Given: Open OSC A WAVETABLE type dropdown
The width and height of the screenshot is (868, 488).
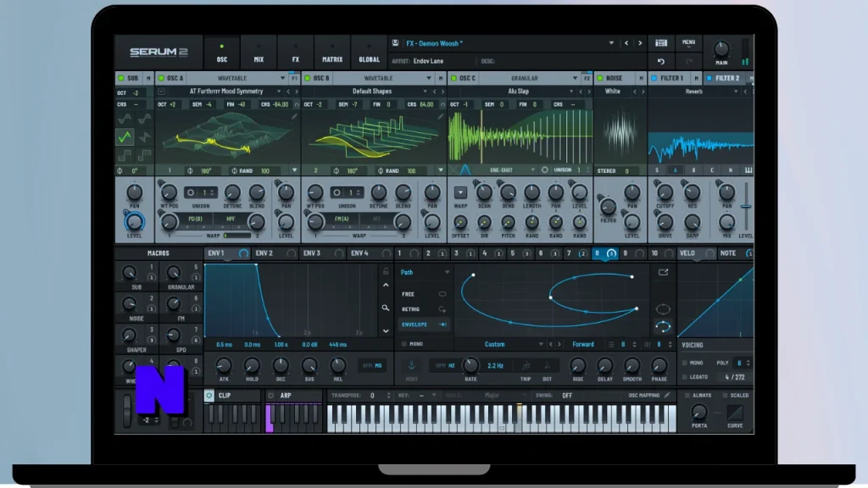Looking at the screenshot, I should (x=282, y=78).
